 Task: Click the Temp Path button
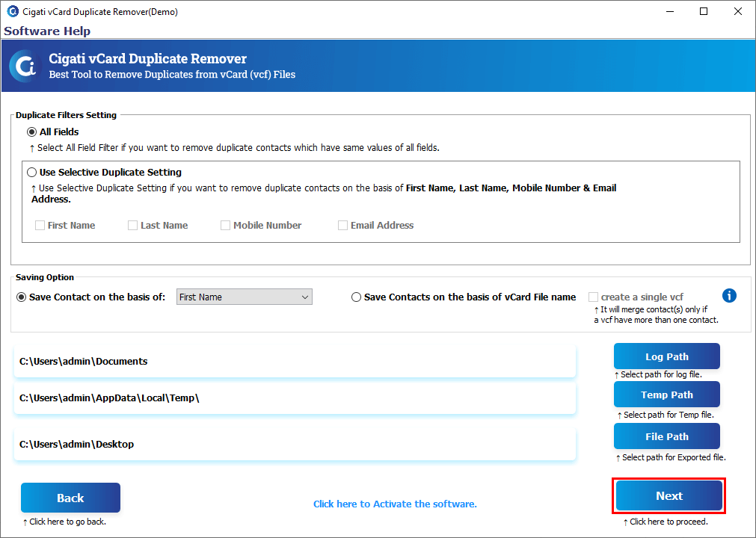coord(667,395)
